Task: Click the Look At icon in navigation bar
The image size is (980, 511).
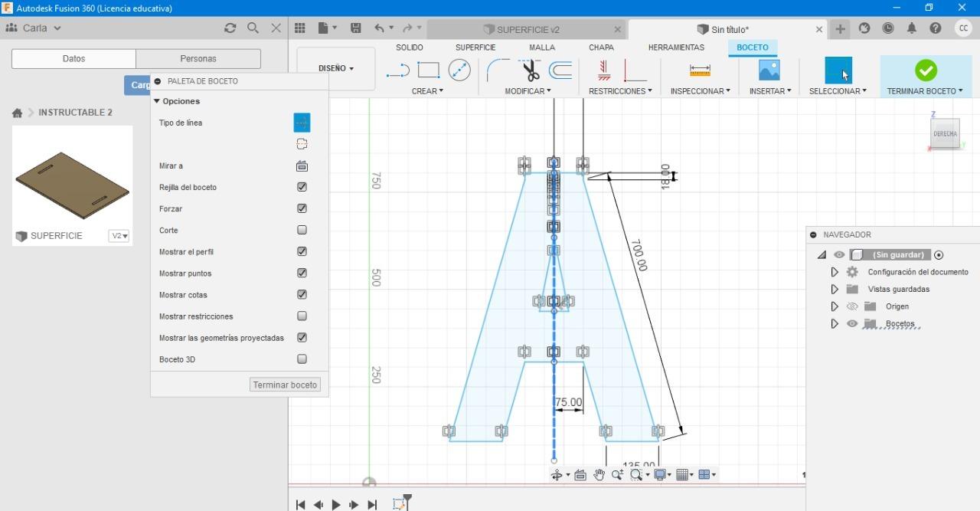Action: 580,475
